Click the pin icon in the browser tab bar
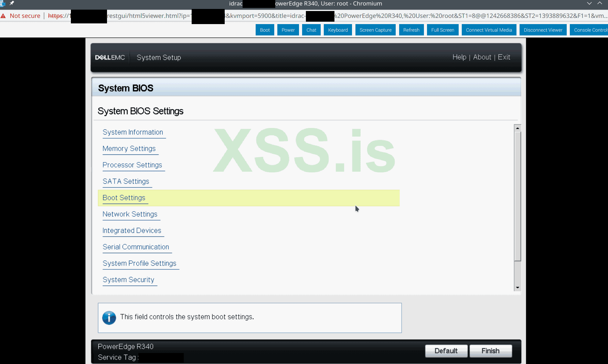Image resolution: width=608 pixels, height=364 pixels. (x=11, y=3)
